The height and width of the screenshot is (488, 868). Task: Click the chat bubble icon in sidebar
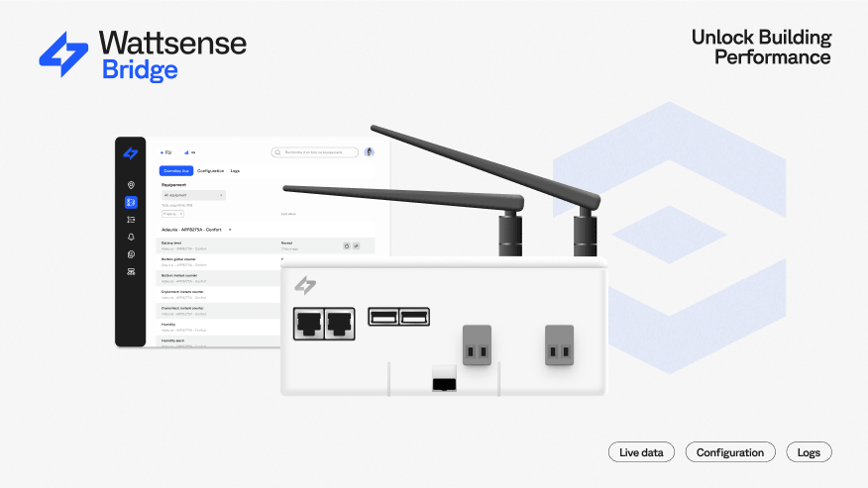click(131, 254)
